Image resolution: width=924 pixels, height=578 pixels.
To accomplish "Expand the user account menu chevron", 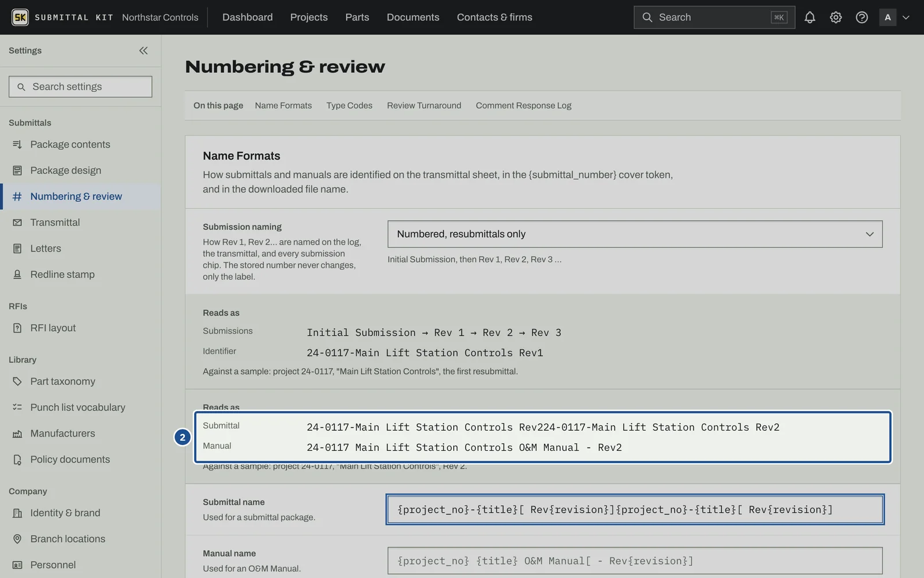I will pos(906,17).
